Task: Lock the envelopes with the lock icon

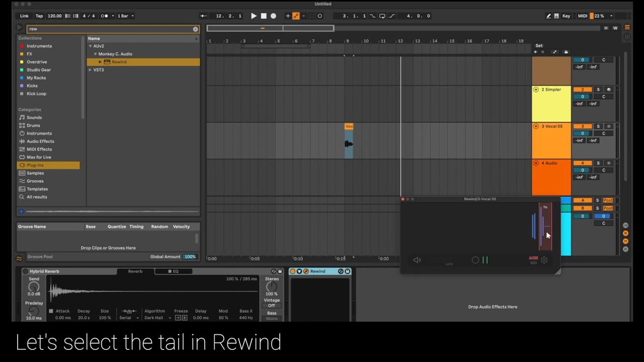Action: coord(566,52)
